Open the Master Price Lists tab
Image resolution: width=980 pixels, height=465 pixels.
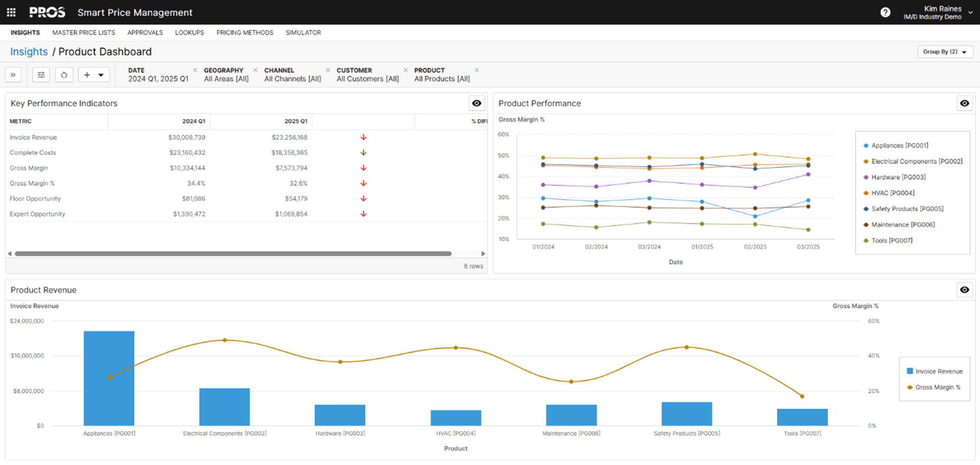[x=84, y=32]
